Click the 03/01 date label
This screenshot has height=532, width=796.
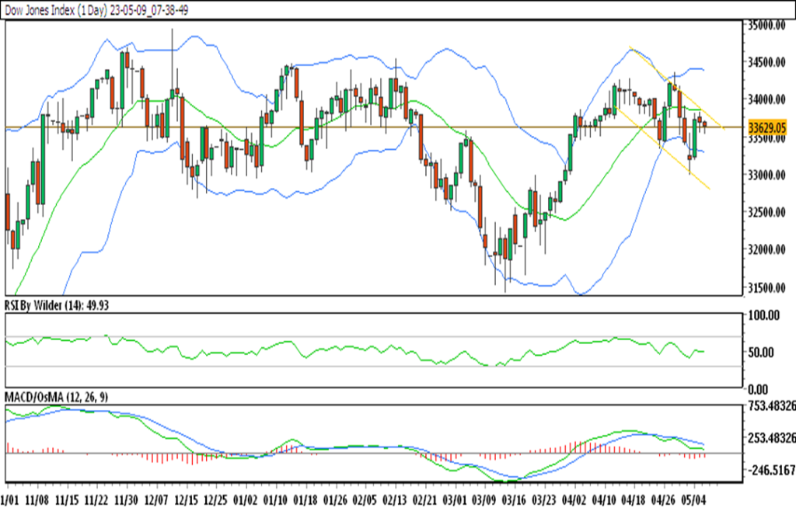coord(454,501)
